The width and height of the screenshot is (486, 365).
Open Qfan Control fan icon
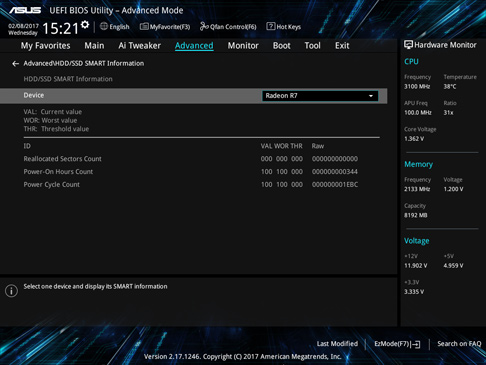tap(204, 26)
